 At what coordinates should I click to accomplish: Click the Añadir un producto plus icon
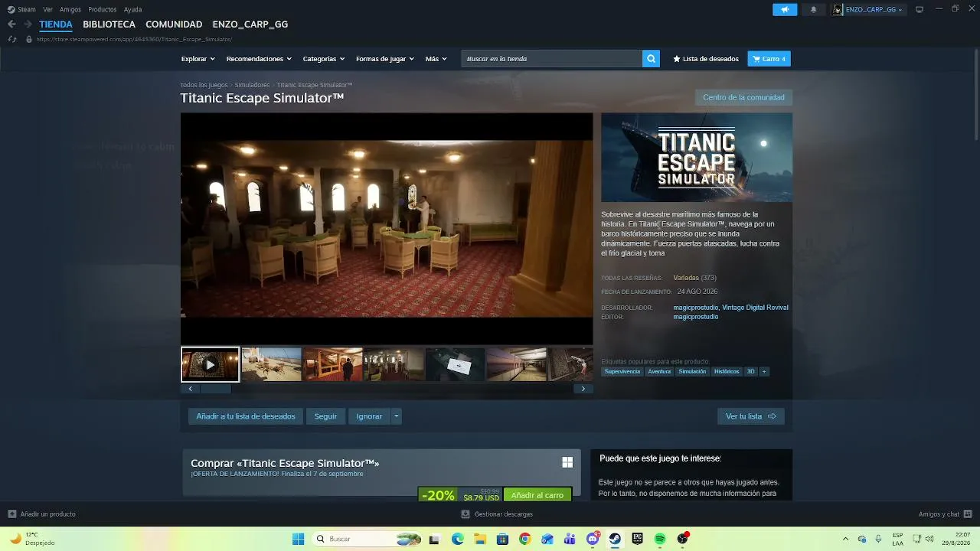point(11,514)
